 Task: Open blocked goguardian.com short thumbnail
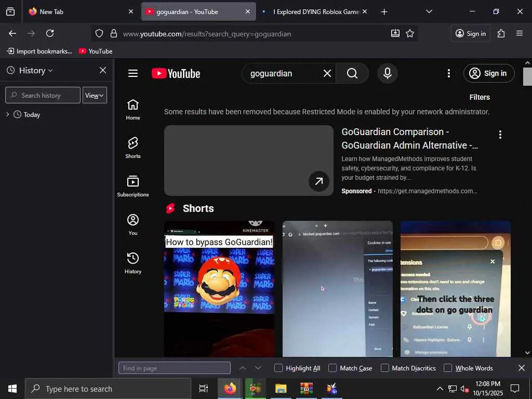pyautogui.click(x=338, y=289)
